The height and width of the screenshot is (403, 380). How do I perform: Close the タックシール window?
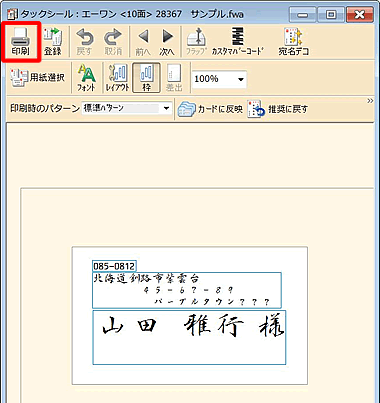[360, 15]
